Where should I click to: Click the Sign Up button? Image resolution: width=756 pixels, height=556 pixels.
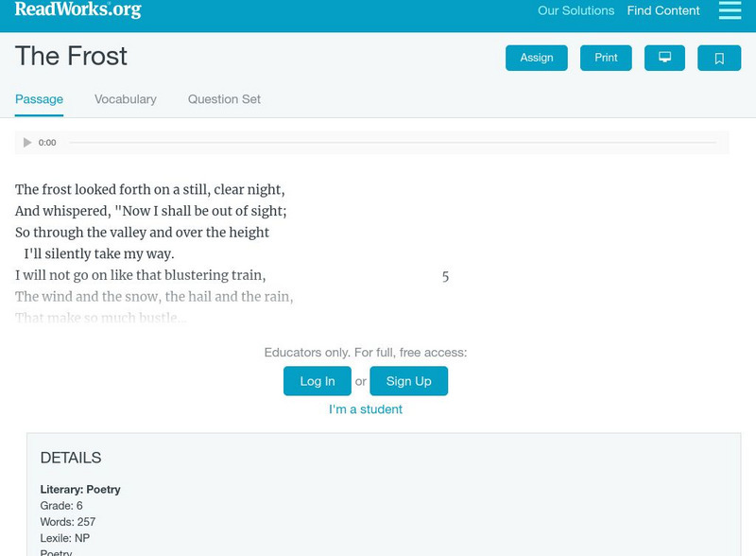[408, 381]
